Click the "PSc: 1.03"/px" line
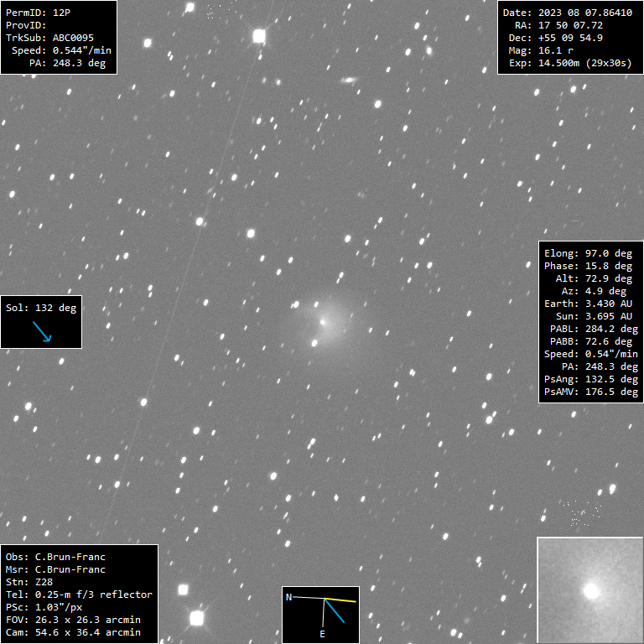This screenshot has width=644, height=644. (x=44, y=607)
